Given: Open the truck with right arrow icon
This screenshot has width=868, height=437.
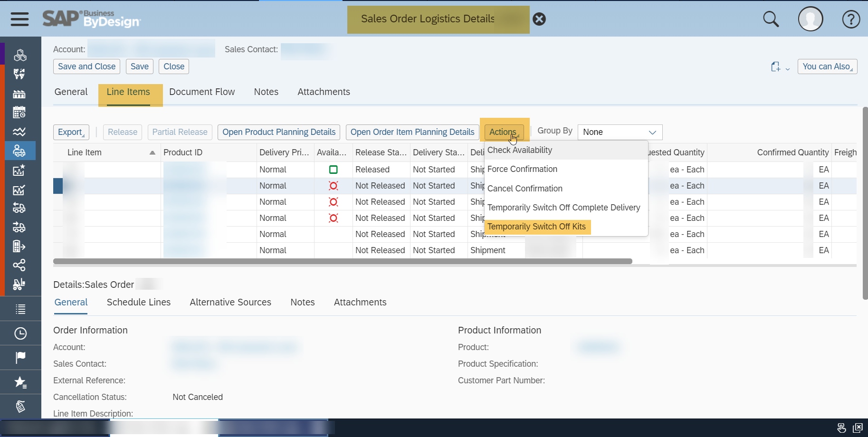Looking at the screenshot, I should 19,227.
